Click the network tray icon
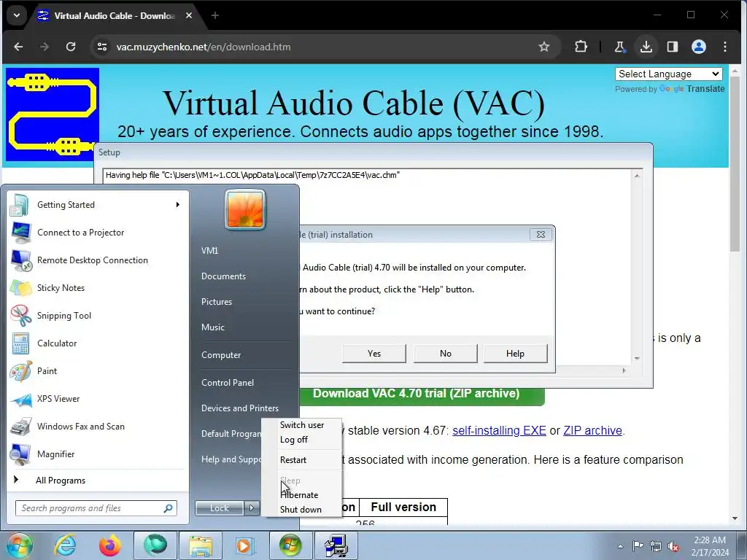The width and height of the screenshot is (747, 560). coord(656,546)
